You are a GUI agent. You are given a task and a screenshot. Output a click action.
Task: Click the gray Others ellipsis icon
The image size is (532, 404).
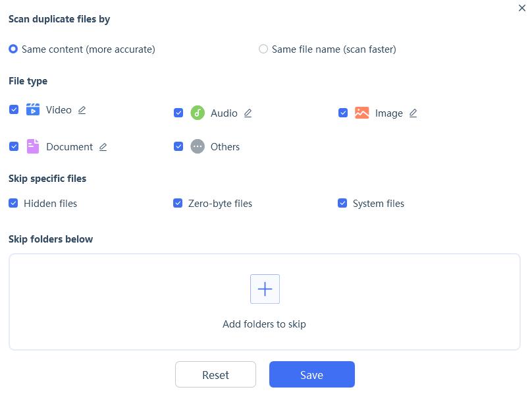click(198, 146)
